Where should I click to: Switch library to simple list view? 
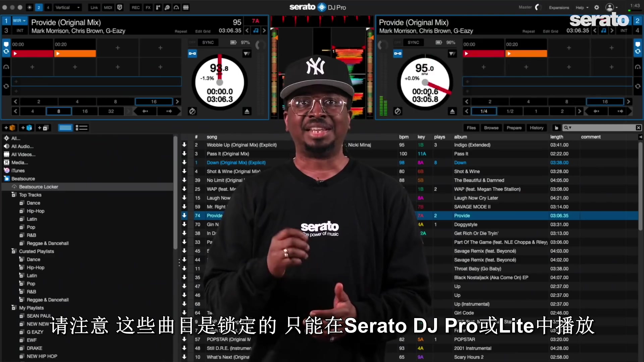[65, 128]
